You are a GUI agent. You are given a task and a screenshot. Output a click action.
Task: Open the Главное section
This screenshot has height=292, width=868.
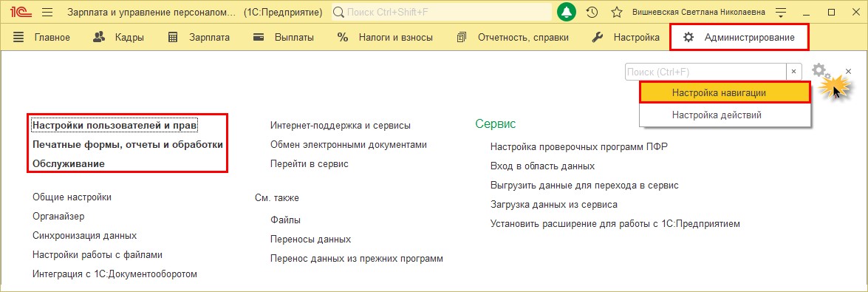tap(52, 38)
